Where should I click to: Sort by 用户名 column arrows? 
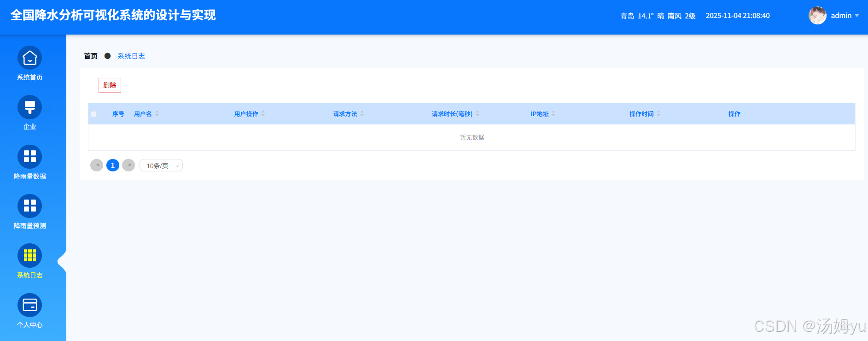[157, 114]
